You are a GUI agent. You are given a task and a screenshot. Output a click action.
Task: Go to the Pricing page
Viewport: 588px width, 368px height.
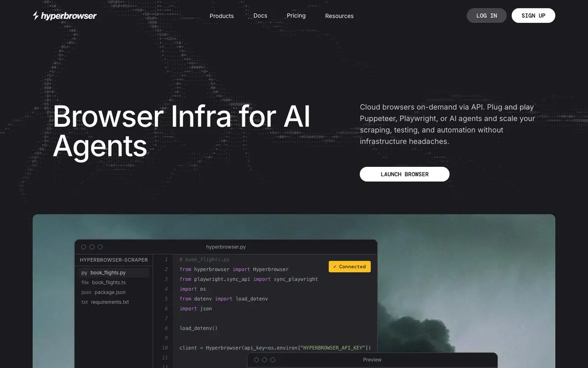296,16
